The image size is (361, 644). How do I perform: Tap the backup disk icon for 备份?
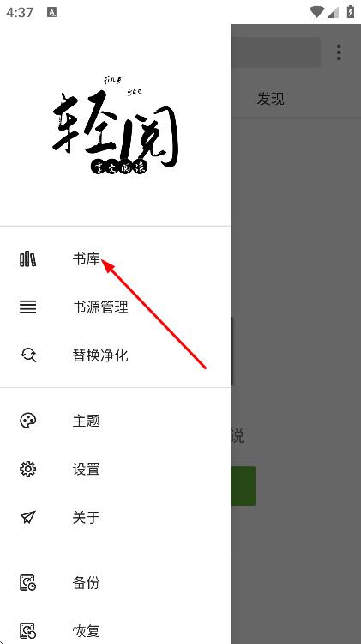(x=28, y=583)
